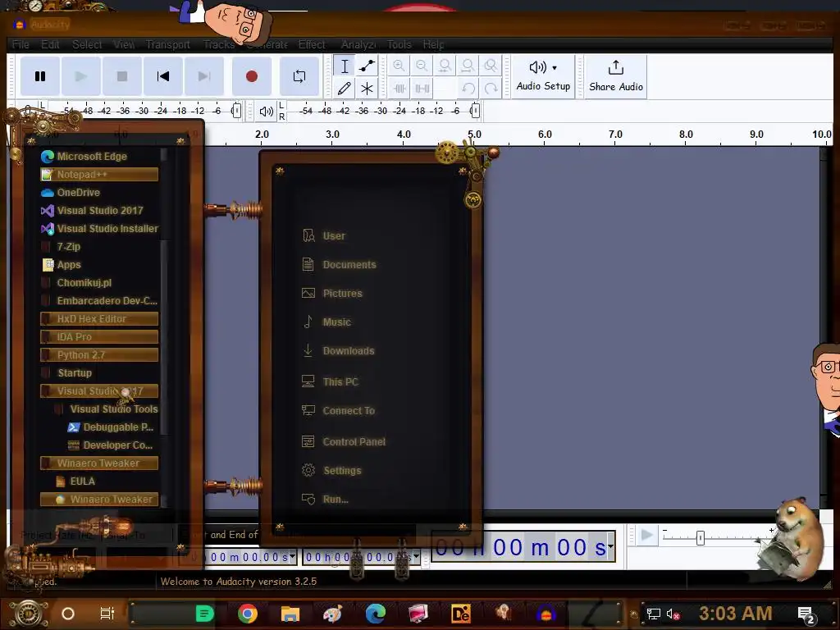This screenshot has height=630, width=840.
Task: Expand the Startup folder
Action: 99,373
